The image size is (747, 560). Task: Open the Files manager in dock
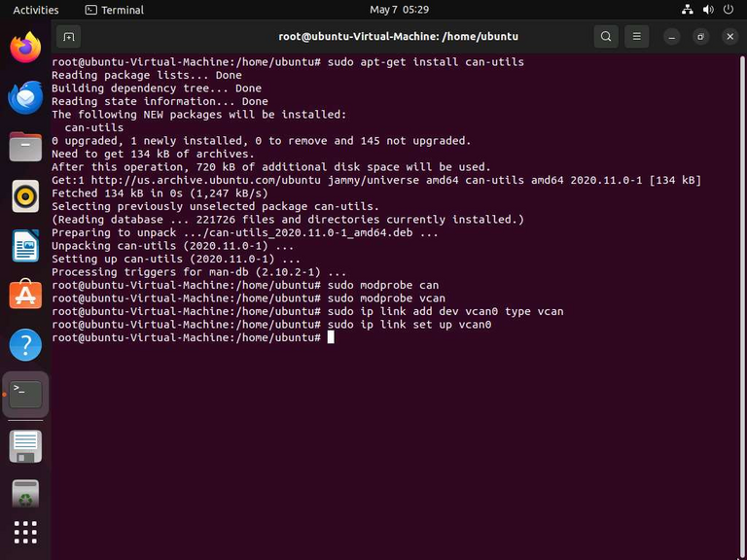25,147
